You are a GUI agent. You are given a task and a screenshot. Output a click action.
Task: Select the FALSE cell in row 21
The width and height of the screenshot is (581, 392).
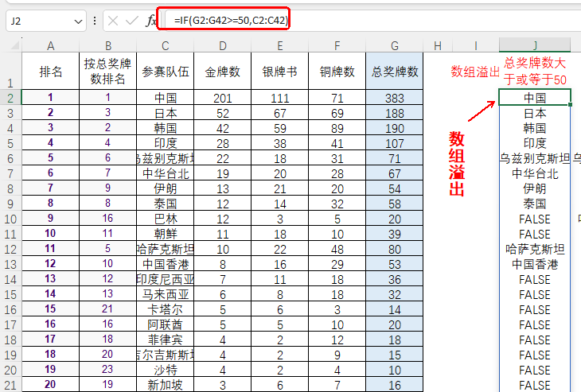535,385
